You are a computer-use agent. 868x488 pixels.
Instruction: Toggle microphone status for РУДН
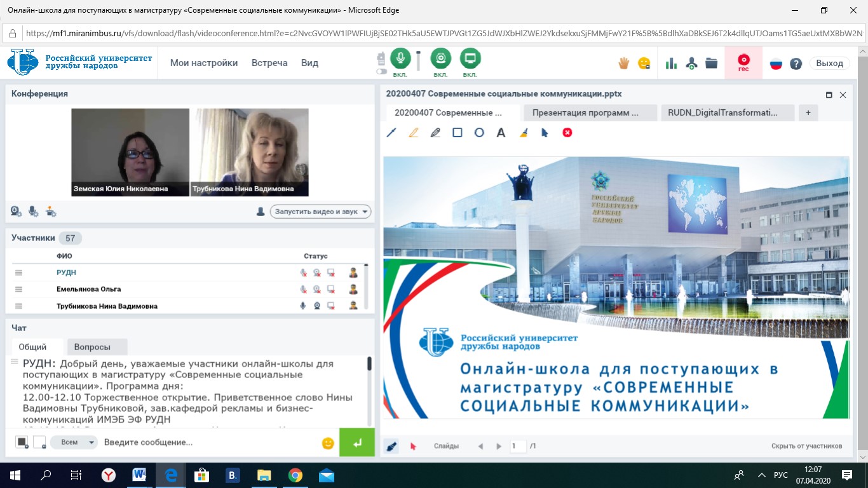pyautogui.click(x=303, y=273)
